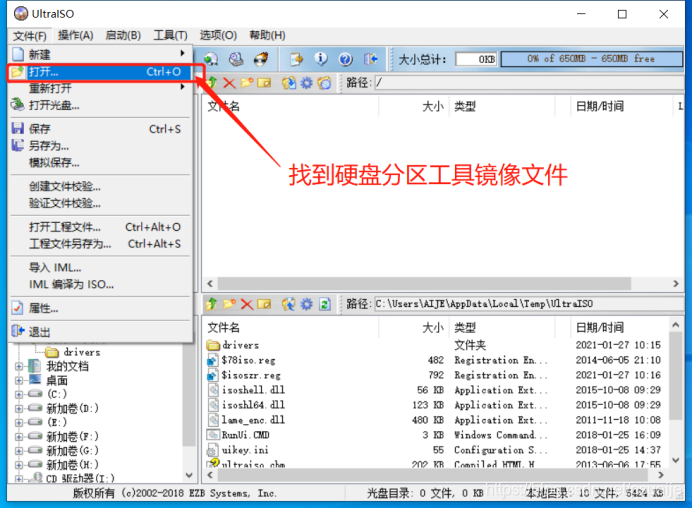Expand the 桌面 tree node

19,380
